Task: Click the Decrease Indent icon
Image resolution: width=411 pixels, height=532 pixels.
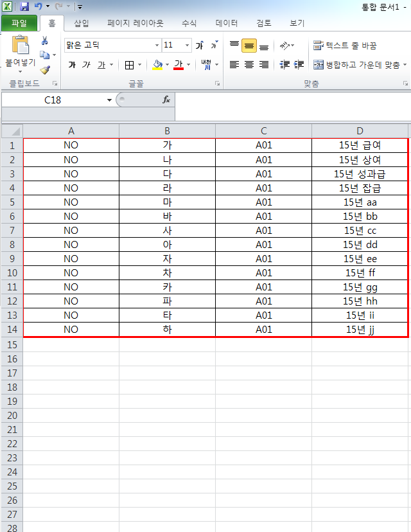Action: coord(284,64)
